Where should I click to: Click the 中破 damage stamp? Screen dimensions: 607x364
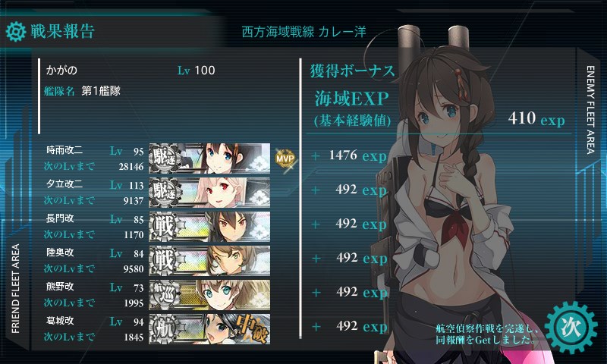click(253, 328)
